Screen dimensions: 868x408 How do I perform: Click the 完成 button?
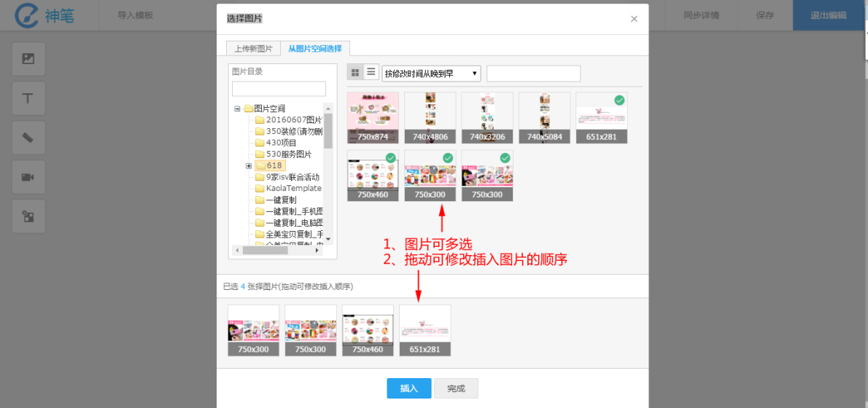(456, 388)
